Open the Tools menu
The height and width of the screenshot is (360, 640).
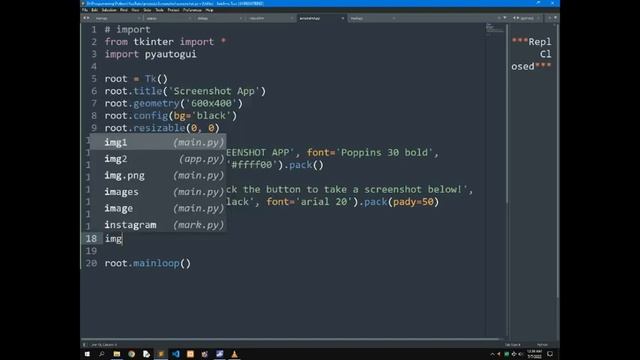click(x=160, y=10)
